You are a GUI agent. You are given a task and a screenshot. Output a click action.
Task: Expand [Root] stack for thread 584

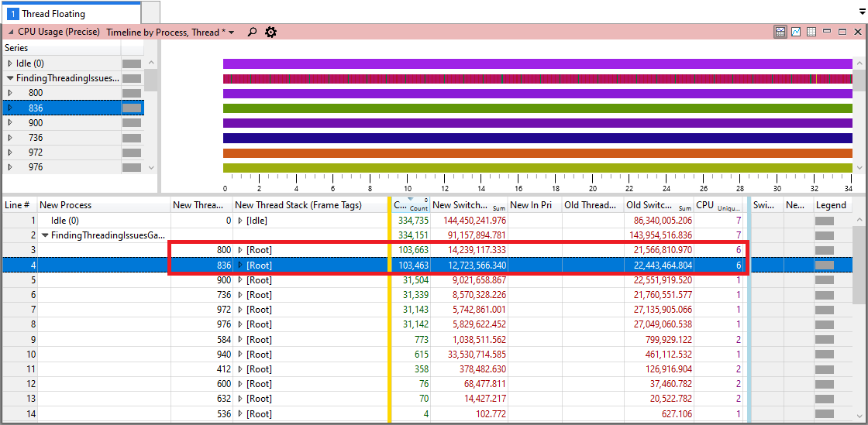pos(240,339)
